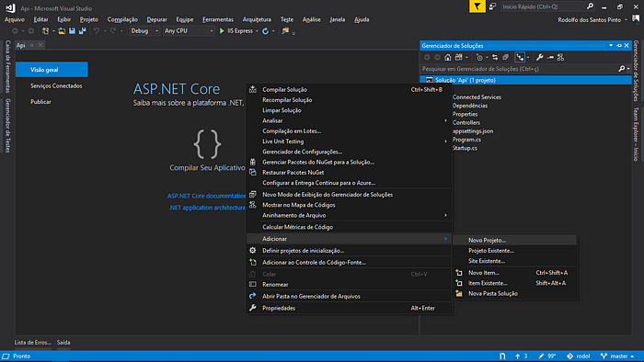644x362 pixels.
Task: Expand the Aninhamento de Arquivo submenu
Action: click(349, 215)
